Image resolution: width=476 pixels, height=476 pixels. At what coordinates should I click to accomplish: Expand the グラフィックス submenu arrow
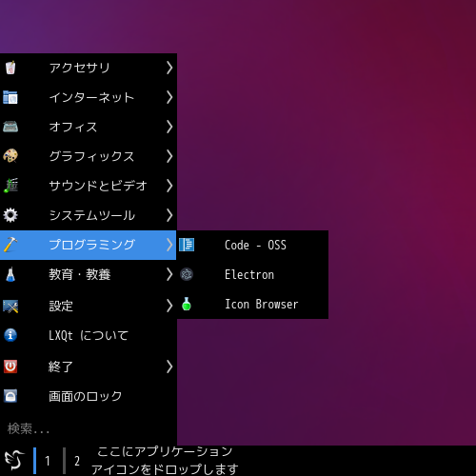(169, 156)
